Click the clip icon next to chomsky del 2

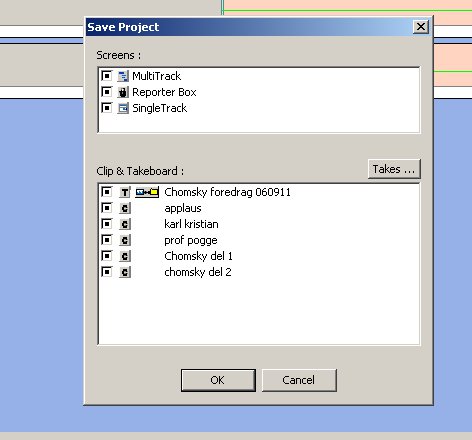[125, 272]
